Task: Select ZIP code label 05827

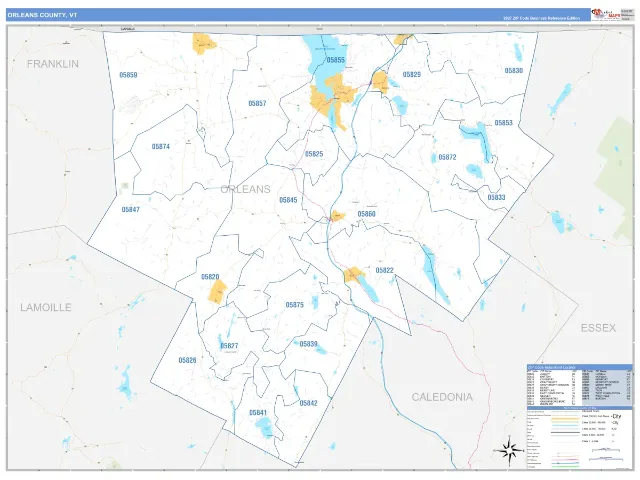Action: click(229, 346)
